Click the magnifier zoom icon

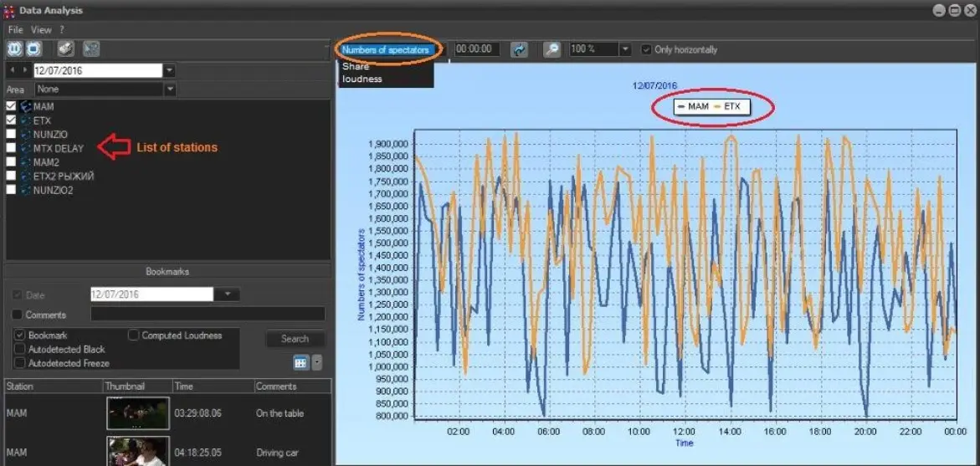click(552, 49)
